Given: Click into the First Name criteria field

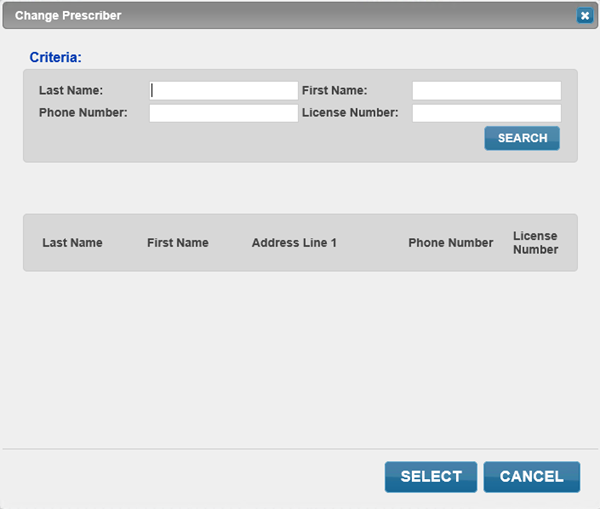Looking at the screenshot, I should pos(487,91).
